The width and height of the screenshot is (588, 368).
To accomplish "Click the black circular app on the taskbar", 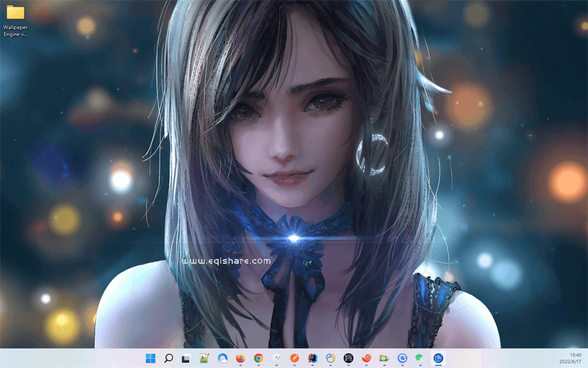I will [348, 358].
